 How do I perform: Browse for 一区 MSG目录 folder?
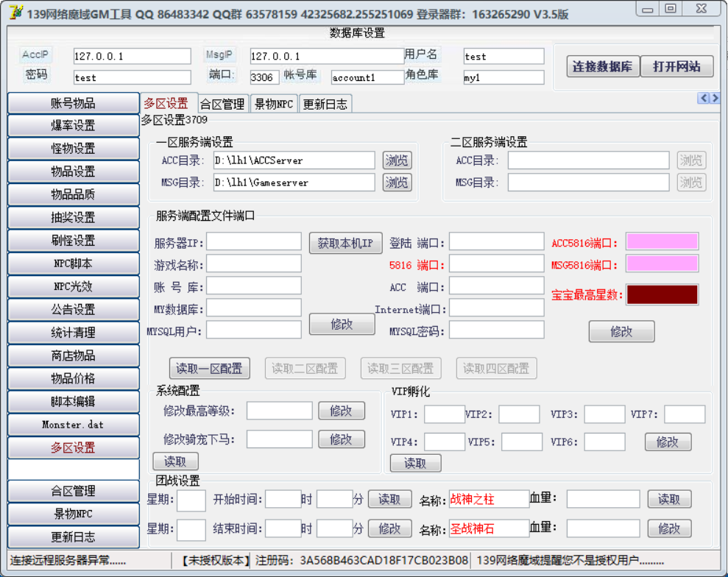pyautogui.click(x=397, y=183)
